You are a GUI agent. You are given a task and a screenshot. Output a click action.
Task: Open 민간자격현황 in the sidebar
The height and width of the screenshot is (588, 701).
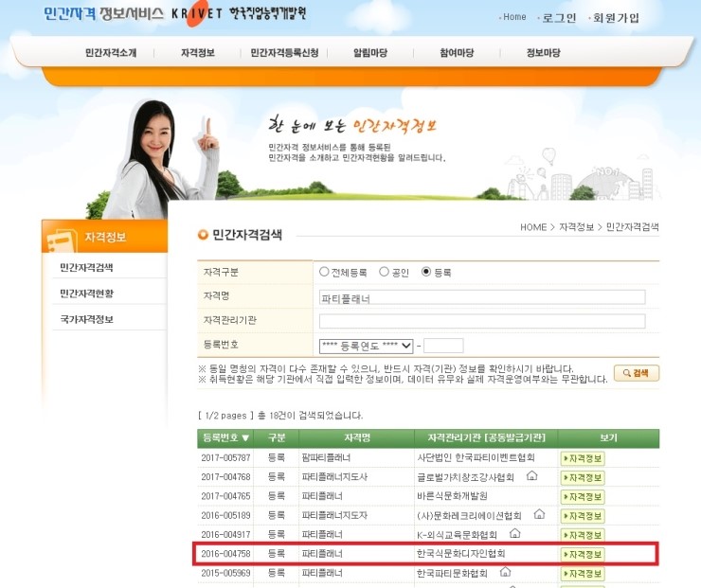(87, 294)
